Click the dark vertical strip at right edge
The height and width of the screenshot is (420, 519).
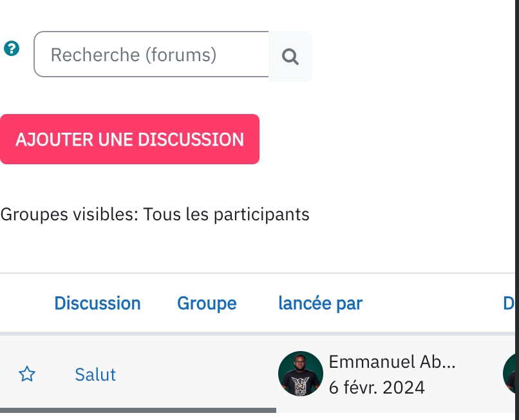pos(517,210)
